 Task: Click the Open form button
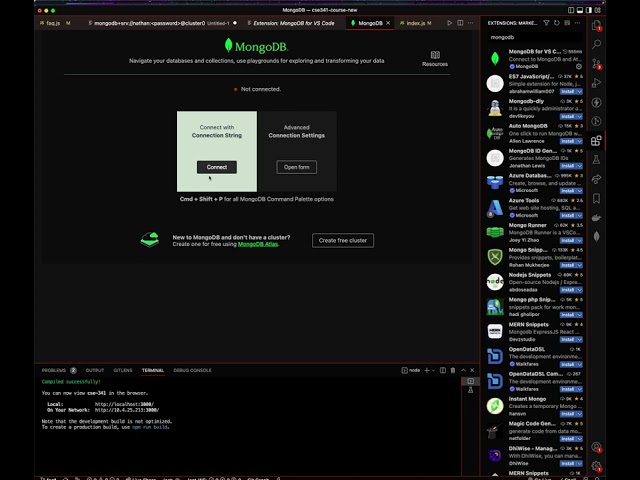296,167
